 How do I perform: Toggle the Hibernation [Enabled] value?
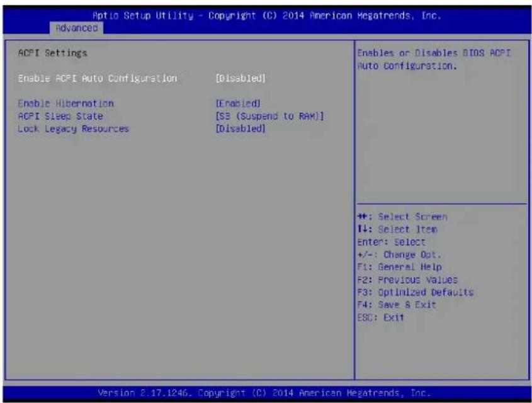click(x=238, y=103)
